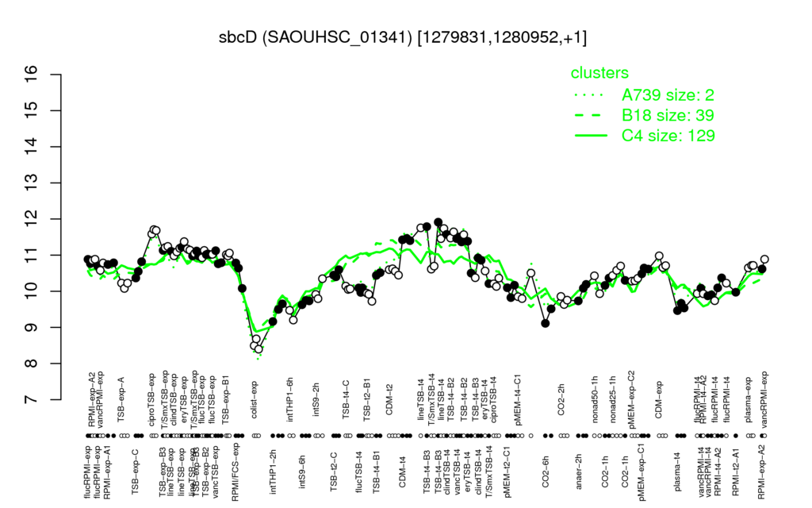This screenshot has height=508, width=812.
Task: Click y-axis tick label 16
Action: (31, 75)
